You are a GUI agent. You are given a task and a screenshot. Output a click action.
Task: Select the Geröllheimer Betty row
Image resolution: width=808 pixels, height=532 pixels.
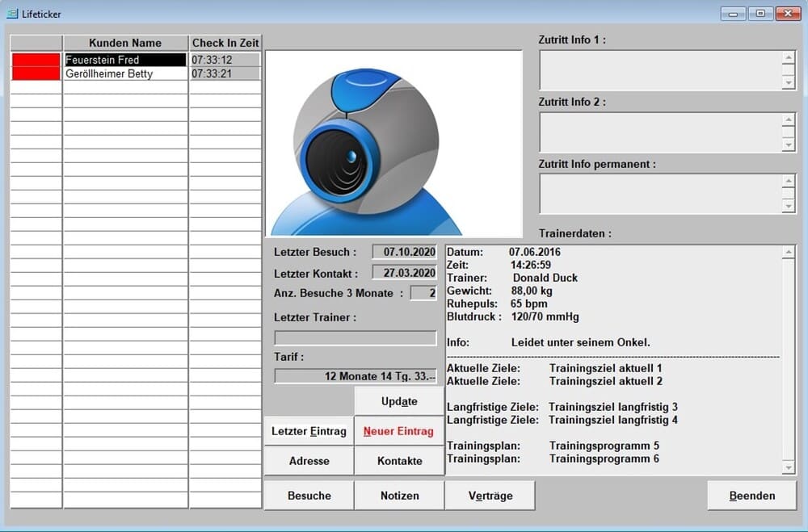click(x=125, y=73)
